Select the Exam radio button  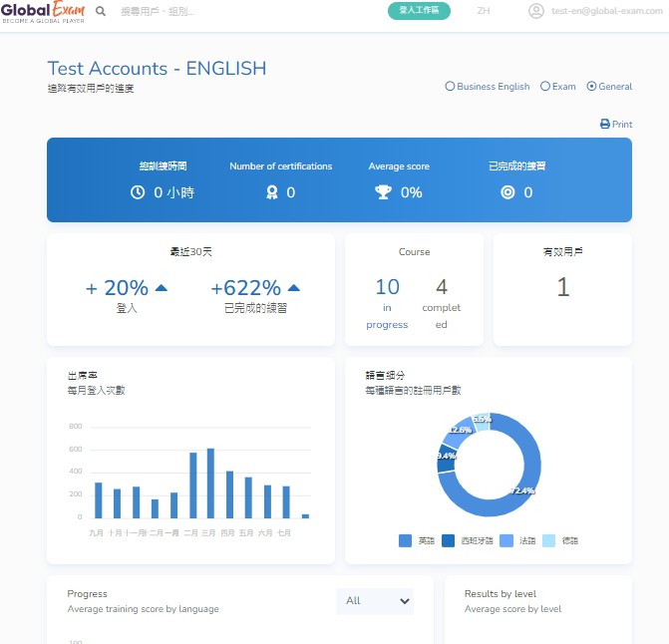point(545,87)
